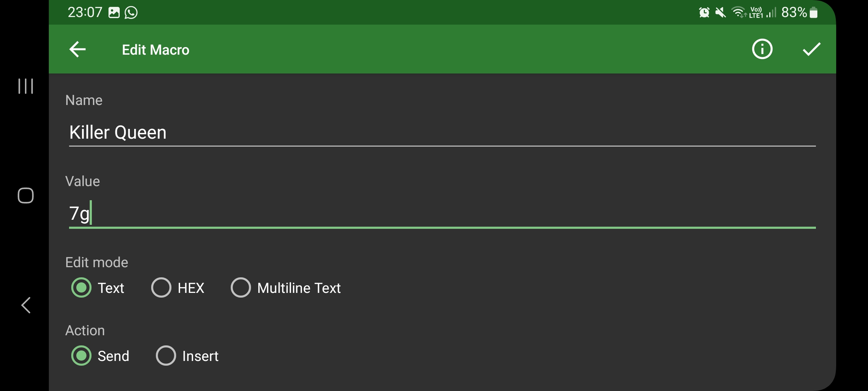The image size is (868, 391).
Task: Tap the WhatsApp notification icon
Action: pos(131,13)
